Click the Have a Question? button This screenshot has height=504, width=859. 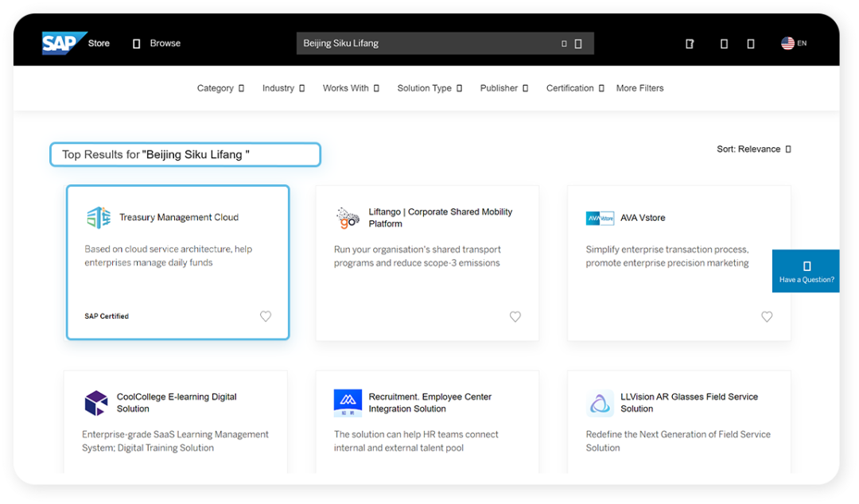point(806,271)
